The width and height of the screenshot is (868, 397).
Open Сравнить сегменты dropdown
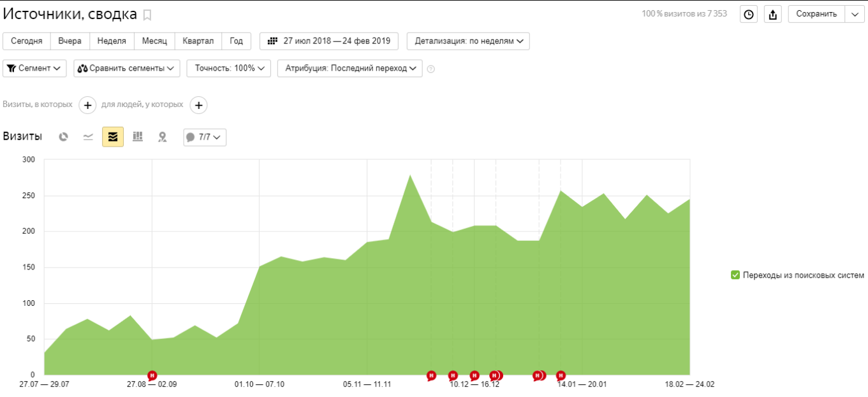click(127, 68)
